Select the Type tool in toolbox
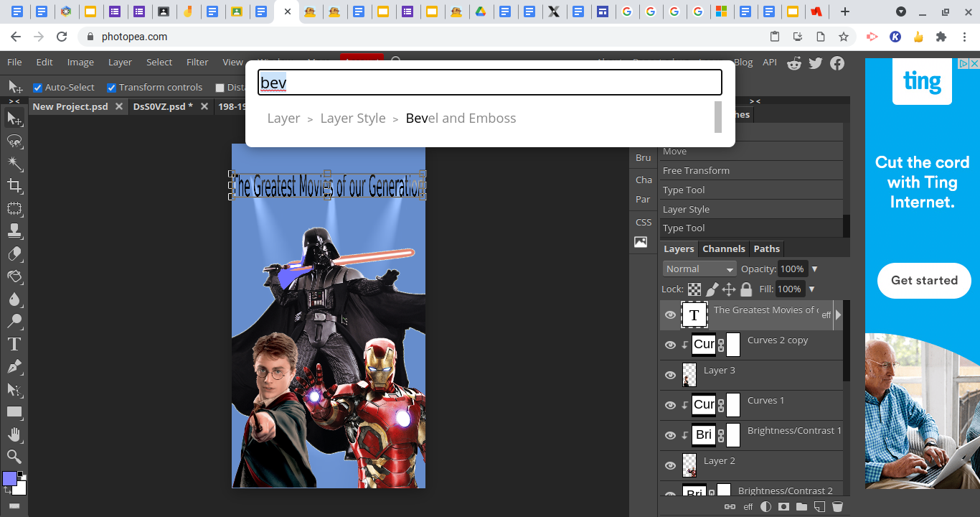This screenshot has height=517, width=980. 14,344
